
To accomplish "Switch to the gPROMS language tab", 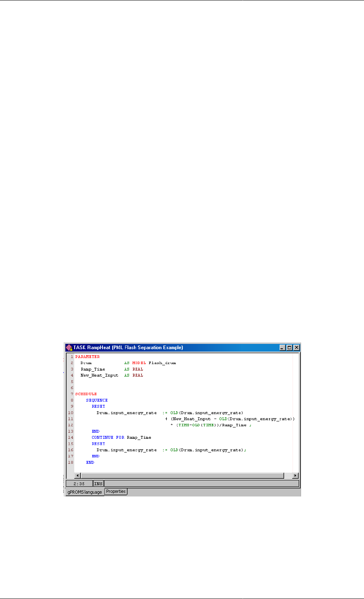I will (85, 492).
